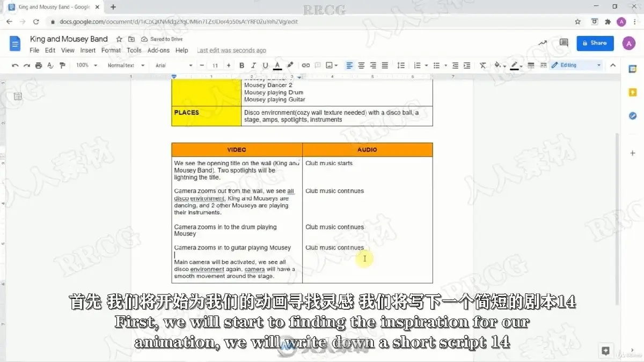The width and height of the screenshot is (644, 362).
Task: Expand bulleted list options arrow
Action: click(445, 65)
